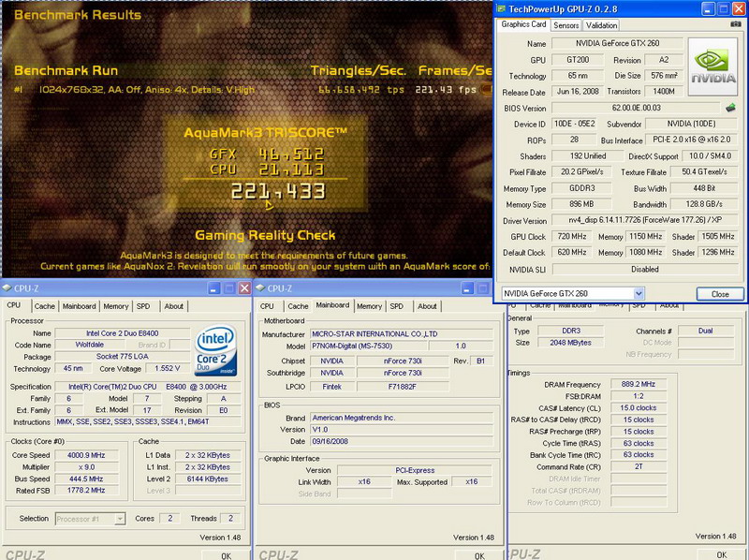Click the Bus Speed value 444.5 MHz

[x=86, y=479]
